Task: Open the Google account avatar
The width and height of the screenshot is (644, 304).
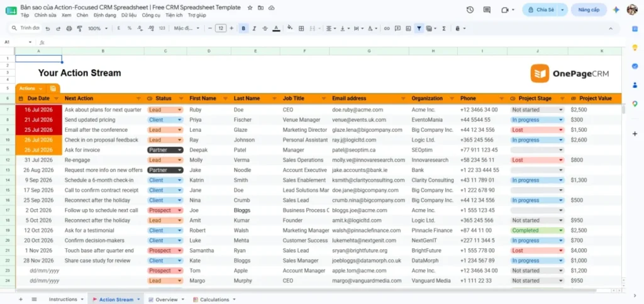Action: [x=632, y=10]
